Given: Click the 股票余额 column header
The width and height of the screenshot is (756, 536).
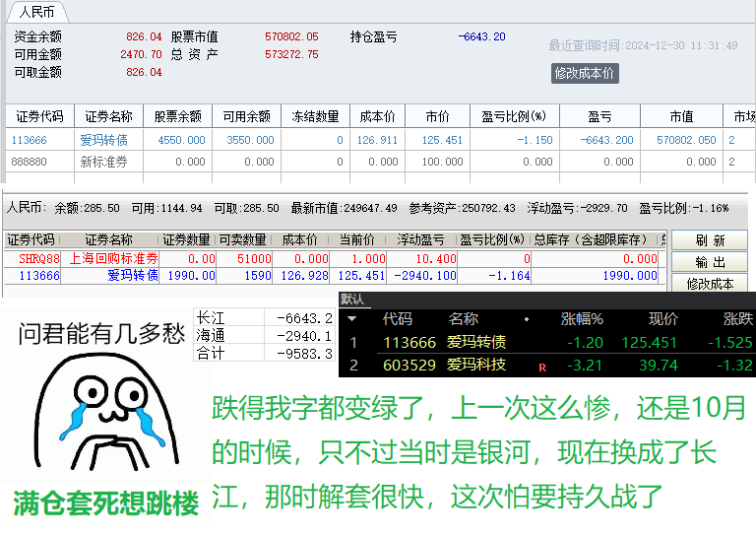Looking at the screenshot, I should coord(177,116).
